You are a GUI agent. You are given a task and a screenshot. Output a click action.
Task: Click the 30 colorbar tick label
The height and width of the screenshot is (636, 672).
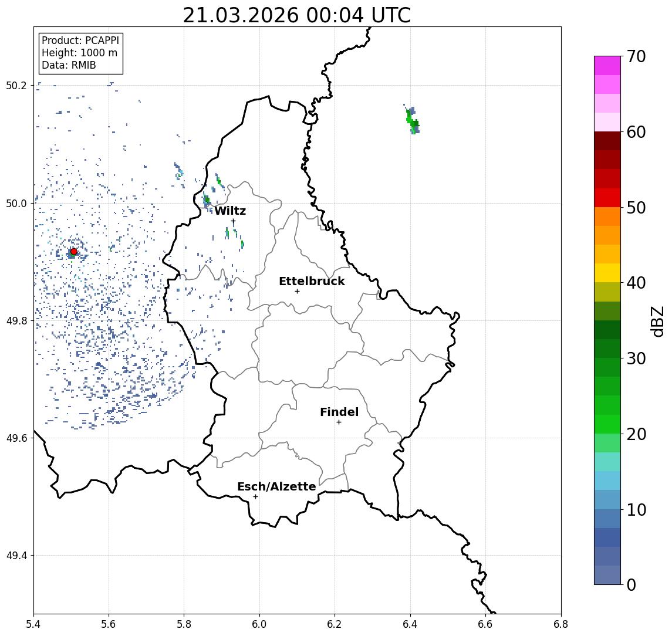(636, 358)
